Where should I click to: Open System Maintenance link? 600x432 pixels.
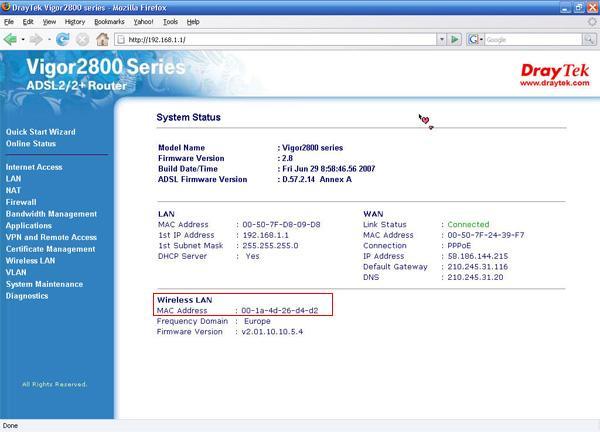[44, 284]
